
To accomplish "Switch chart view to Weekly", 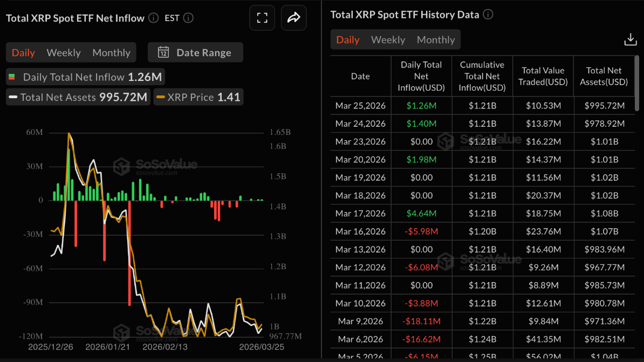I will point(63,52).
